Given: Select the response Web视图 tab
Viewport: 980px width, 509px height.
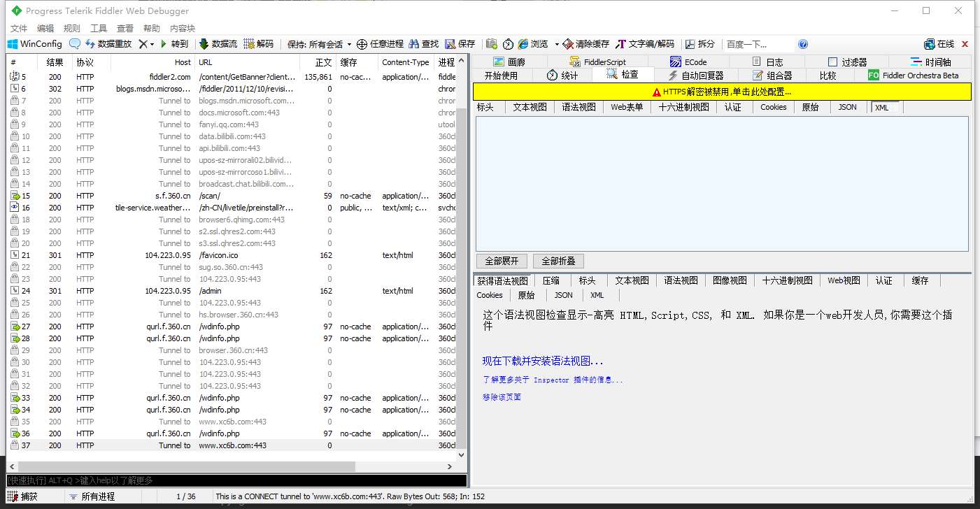Looking at the screenshot, I should [844, 280].
